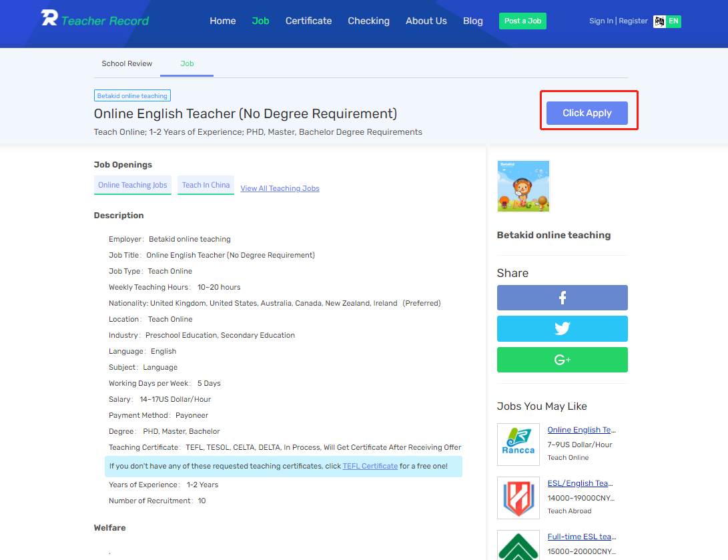Image resolution: width=728 pixels, height=560 pixels.
Task: Open the Rancca company logo
Action: point(518,445)
